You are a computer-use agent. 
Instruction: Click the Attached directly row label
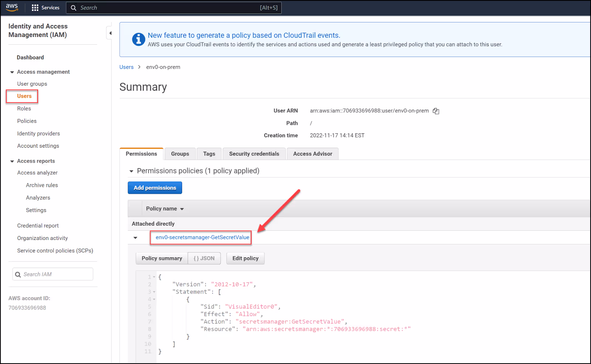[153, 224]
